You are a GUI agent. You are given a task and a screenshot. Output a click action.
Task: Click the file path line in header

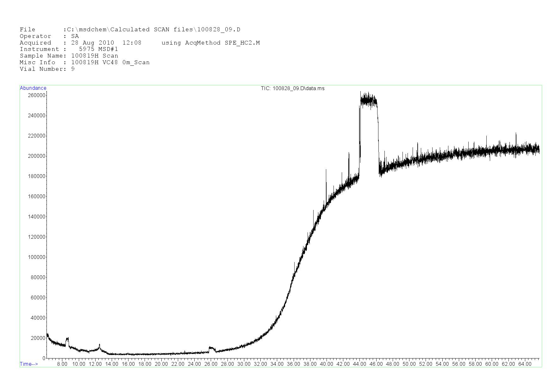[x=130, y=30]
